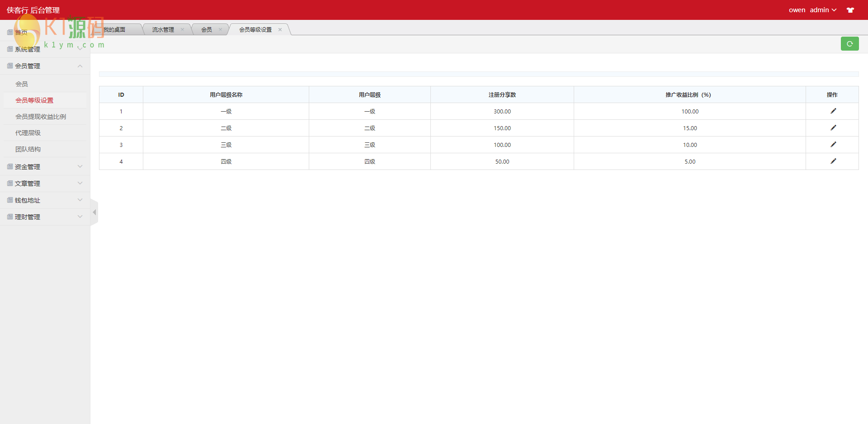
Task: Click the 5.00 promotion ratio cell
Action: pos(690,162)
